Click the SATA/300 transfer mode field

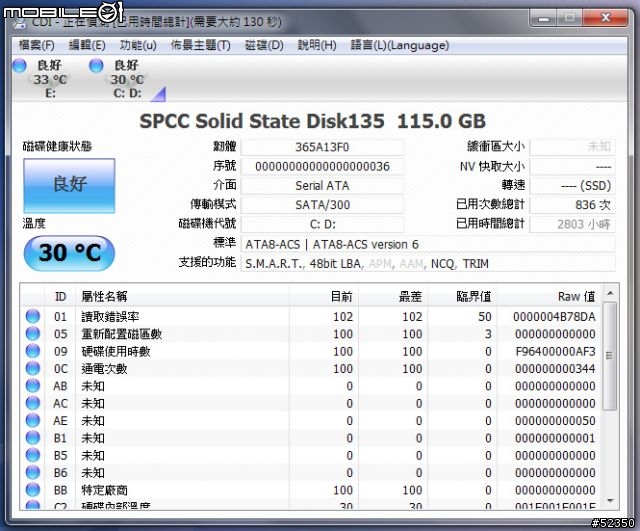coord(322,205)
